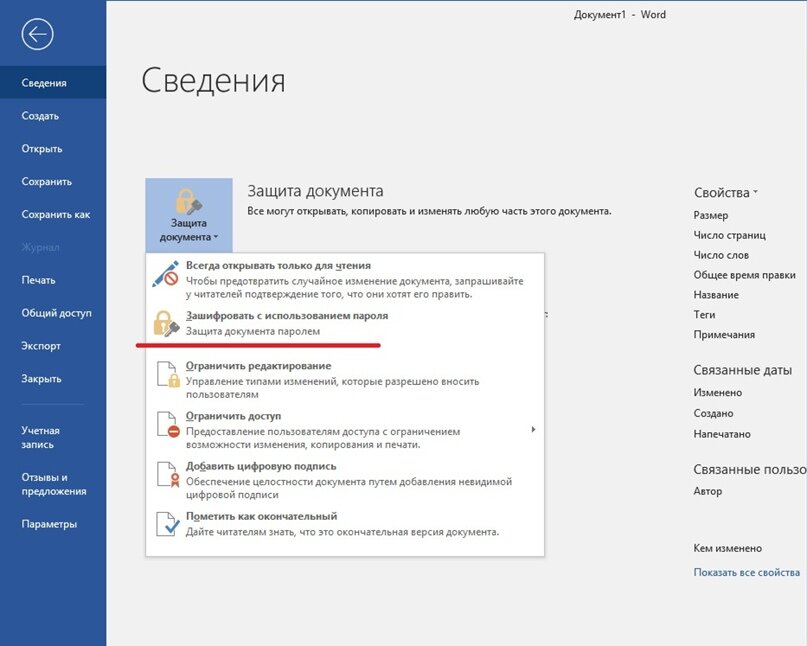Click the Кем изменено label

(727, 548)
